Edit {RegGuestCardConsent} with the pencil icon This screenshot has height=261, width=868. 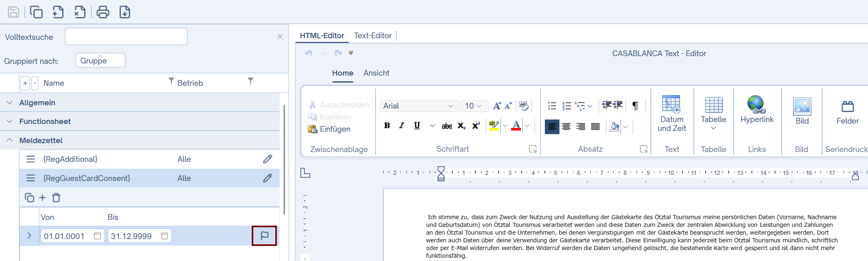coord(268,178)
